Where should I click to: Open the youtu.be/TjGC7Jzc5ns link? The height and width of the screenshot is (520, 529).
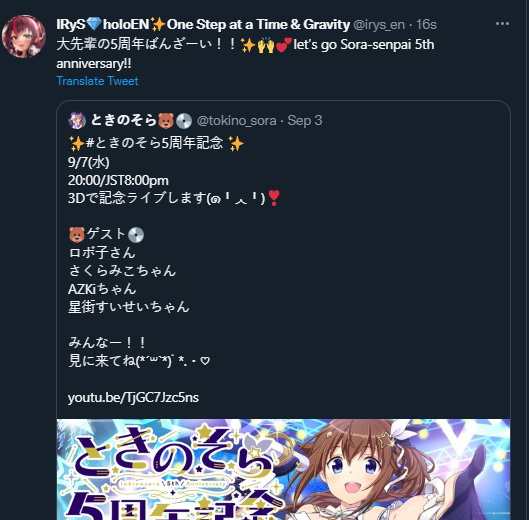(133, 398)
